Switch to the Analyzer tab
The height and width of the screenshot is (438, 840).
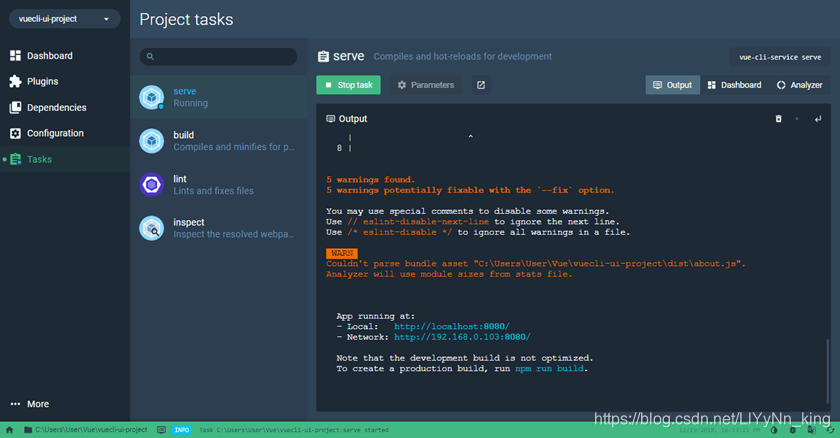pyautogui.click(x=800, y=85)
